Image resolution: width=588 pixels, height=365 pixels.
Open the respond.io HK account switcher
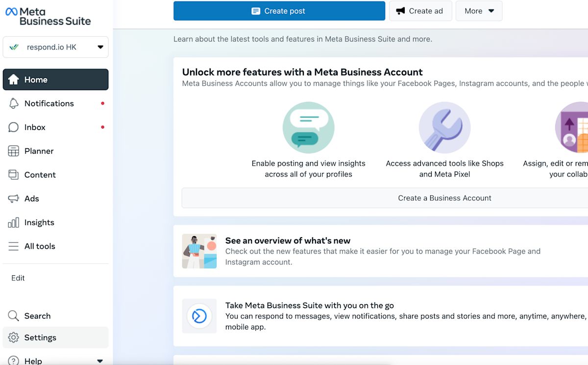pyautogui.click(x=55, y=47)
